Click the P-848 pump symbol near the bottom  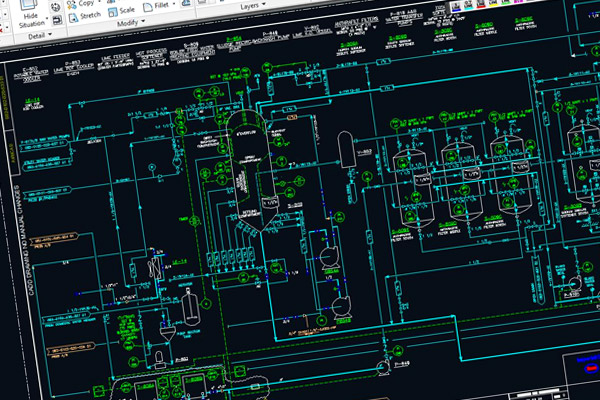pyautogui.click(x=382, y=367)
